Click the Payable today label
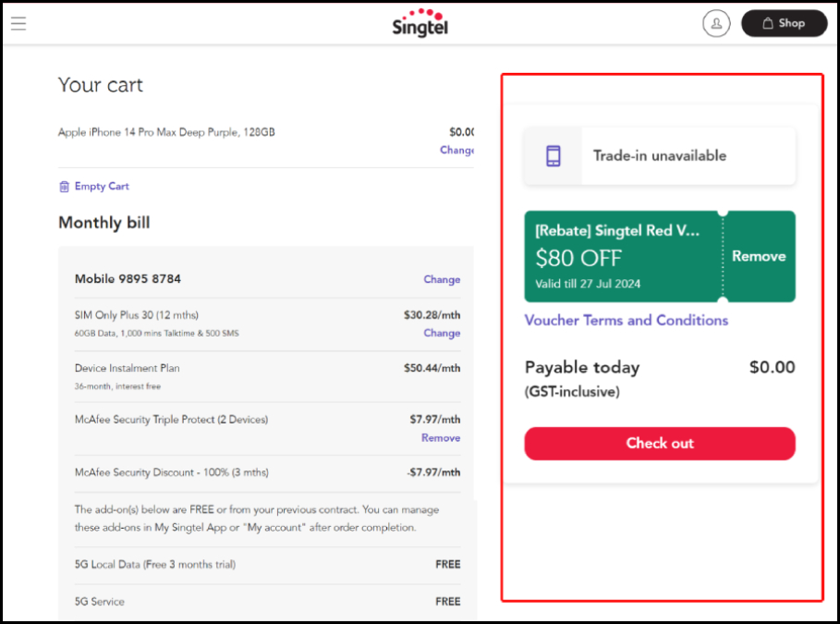Viewport: 840px width, 624px height. click(x=582, y=367)
